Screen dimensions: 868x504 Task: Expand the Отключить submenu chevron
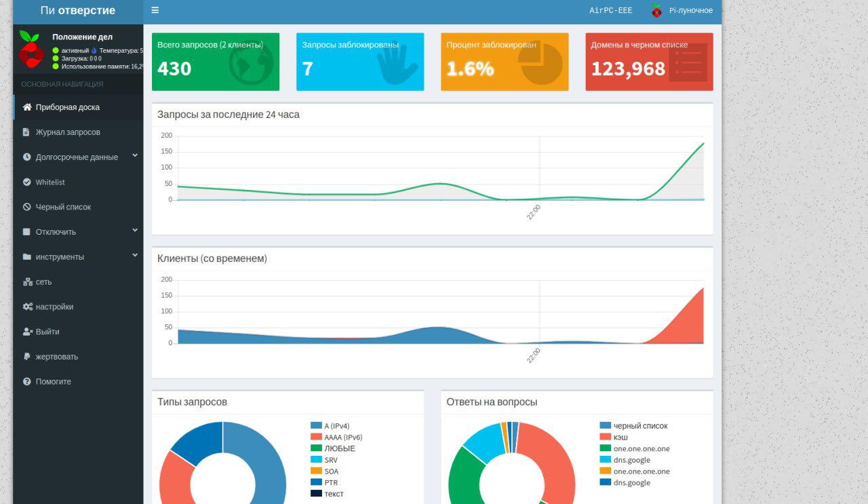(135, 231)
